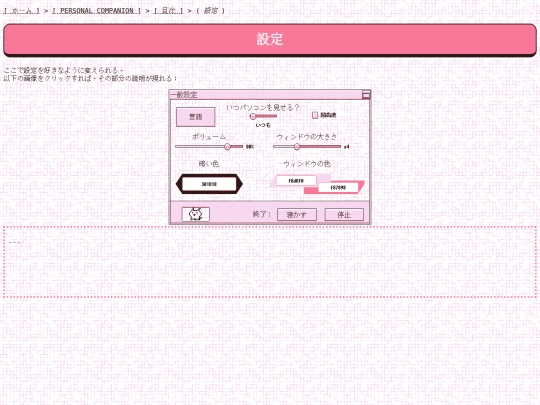Toggle the checkbox next to the PC visibility slider
The width and height of the screenshot is (540, 405).
click(315, 115)
